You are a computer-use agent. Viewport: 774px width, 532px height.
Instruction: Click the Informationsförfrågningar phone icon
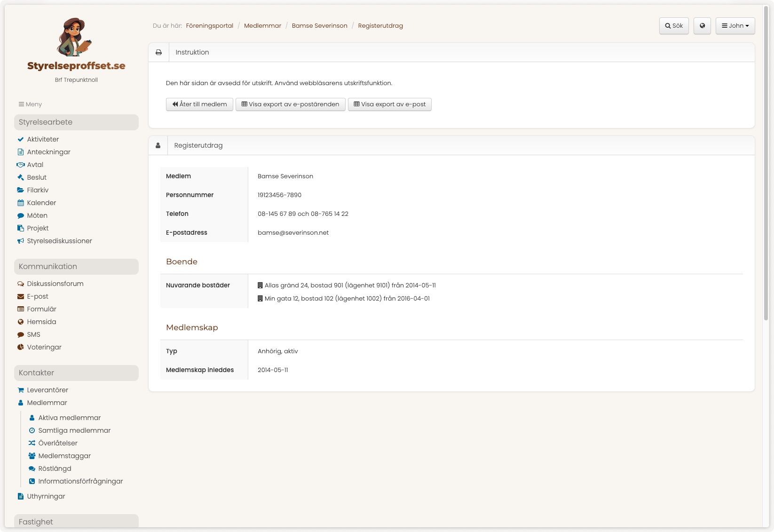32,481
